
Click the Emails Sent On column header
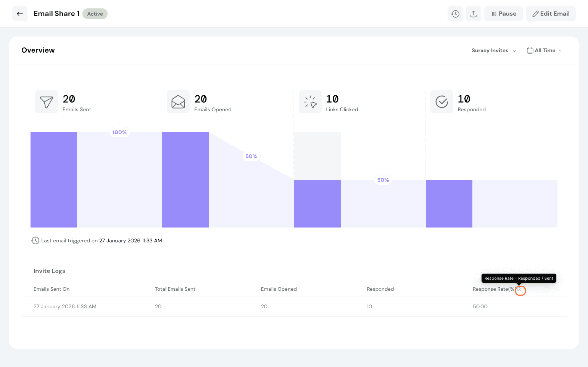point(52,289)
